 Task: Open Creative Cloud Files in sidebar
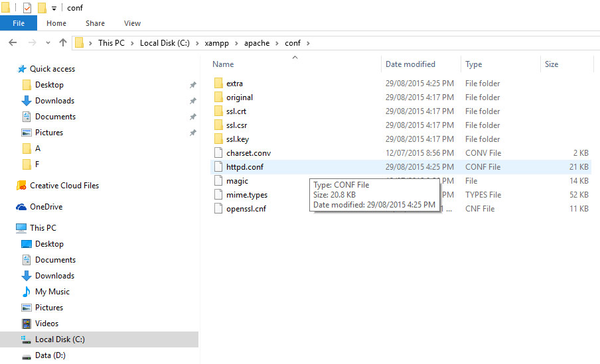(x=64, y=186)
